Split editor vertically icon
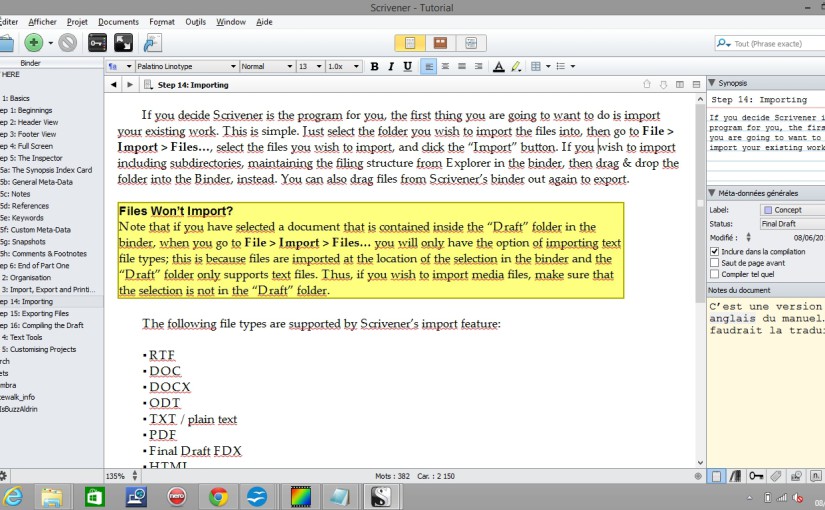This screenshot has width=825, height=510. pos(680,84)
